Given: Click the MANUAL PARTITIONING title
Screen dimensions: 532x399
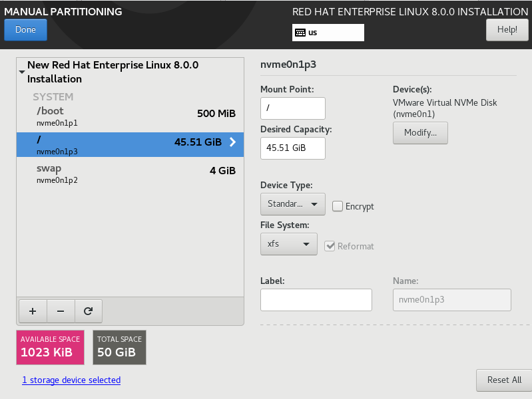Looking at the screenshot, I should pyautogui.click(x=63, y=11).
